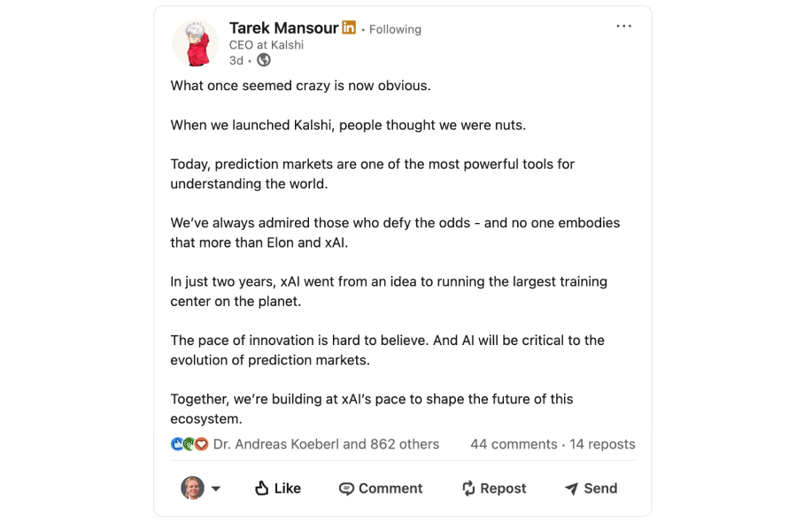812x522 pixels.
Task: Click the Repost arrows icon
Action: pos(468,488)
